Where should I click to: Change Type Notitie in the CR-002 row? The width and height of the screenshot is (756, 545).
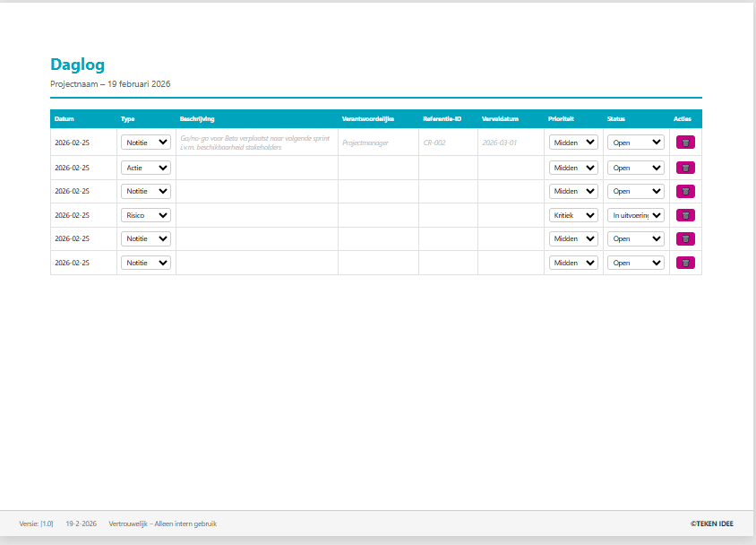[x=146, y=143]
